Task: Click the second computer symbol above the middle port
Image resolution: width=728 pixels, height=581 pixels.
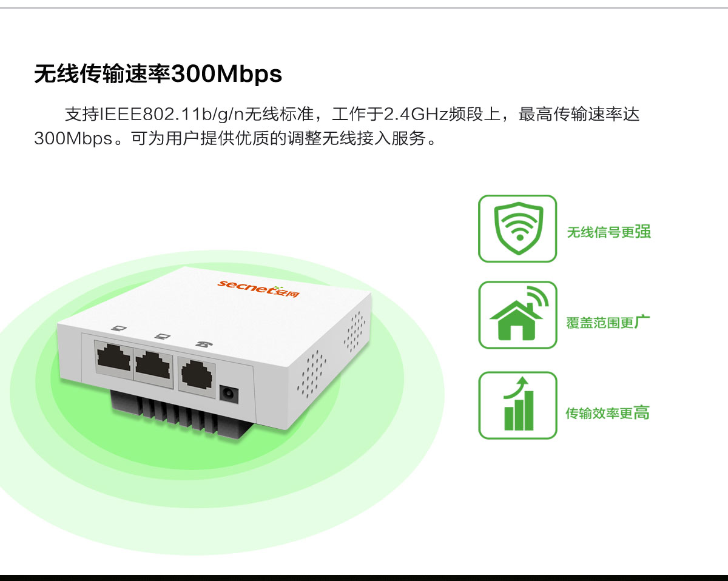Action: 162,335
